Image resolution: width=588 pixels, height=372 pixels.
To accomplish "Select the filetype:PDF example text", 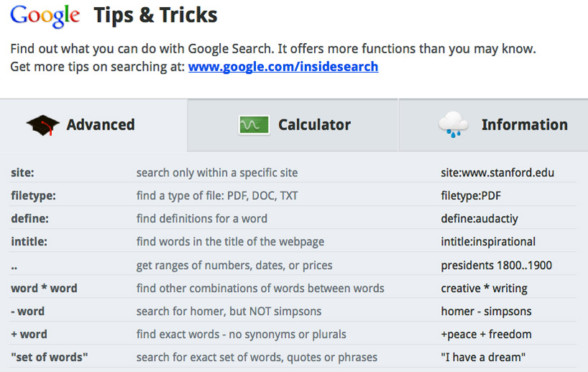I will 471,196.
